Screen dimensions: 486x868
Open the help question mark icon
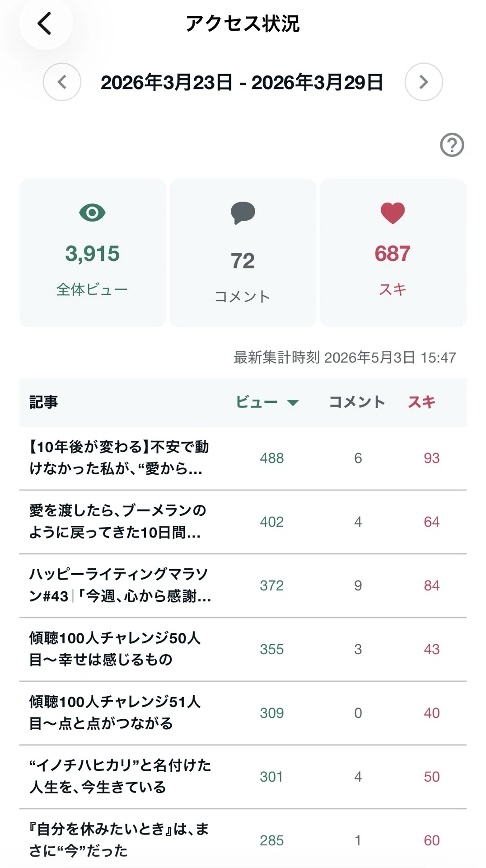click(x=452, y=145)
